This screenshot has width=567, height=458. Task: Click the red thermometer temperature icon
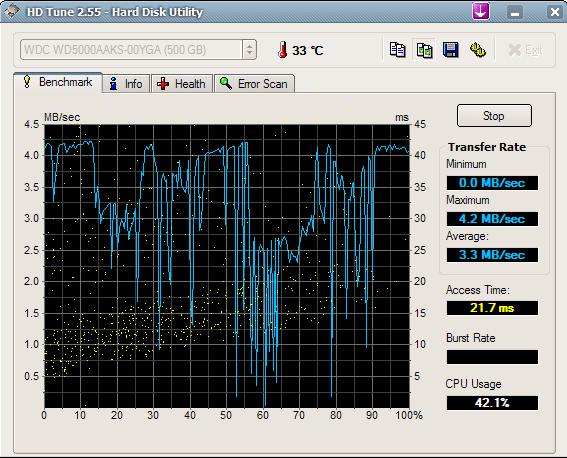tap(283, 50)
